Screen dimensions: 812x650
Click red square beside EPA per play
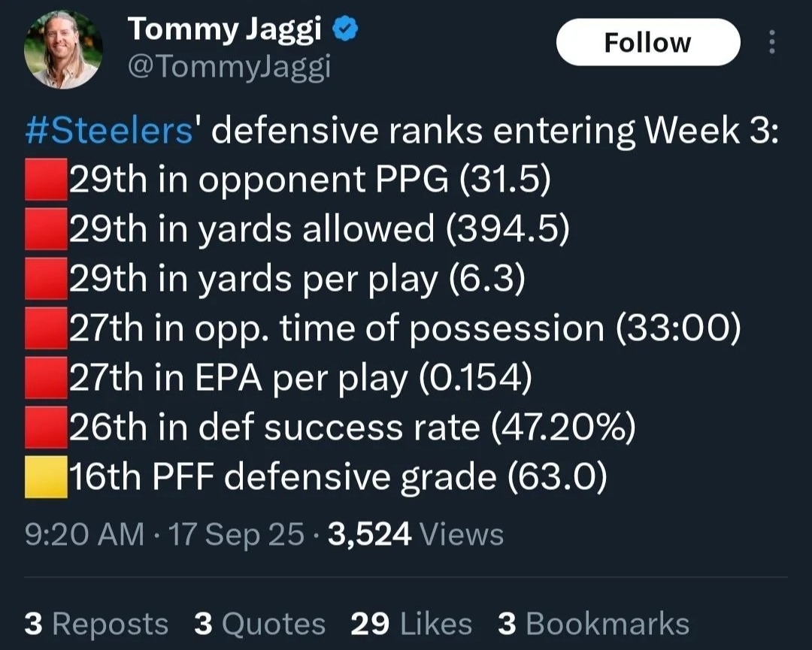point(46,378)
